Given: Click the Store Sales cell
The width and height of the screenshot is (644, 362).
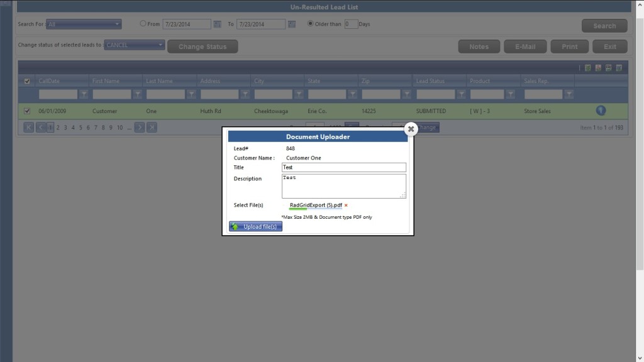Looking at the screenshot, I should (x=537, y=111).
